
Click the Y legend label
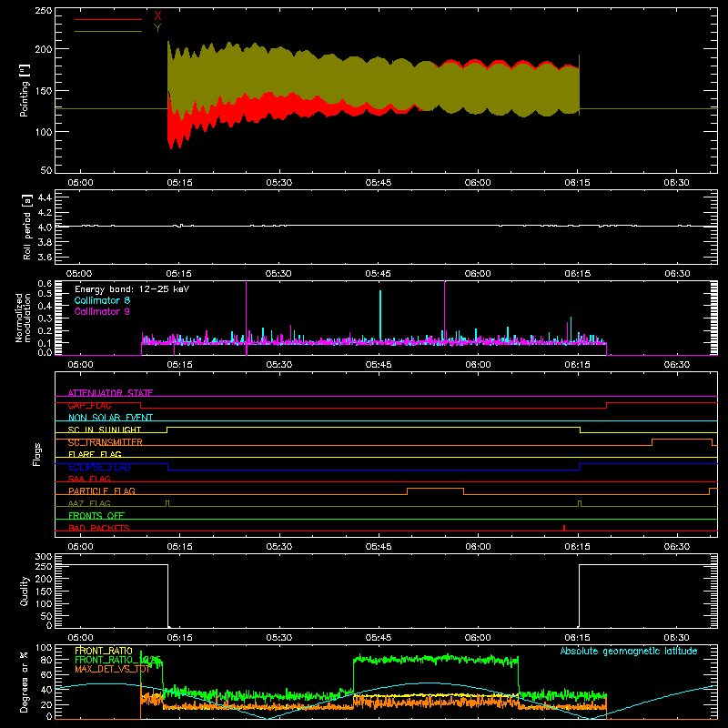[x=157, y=28]
